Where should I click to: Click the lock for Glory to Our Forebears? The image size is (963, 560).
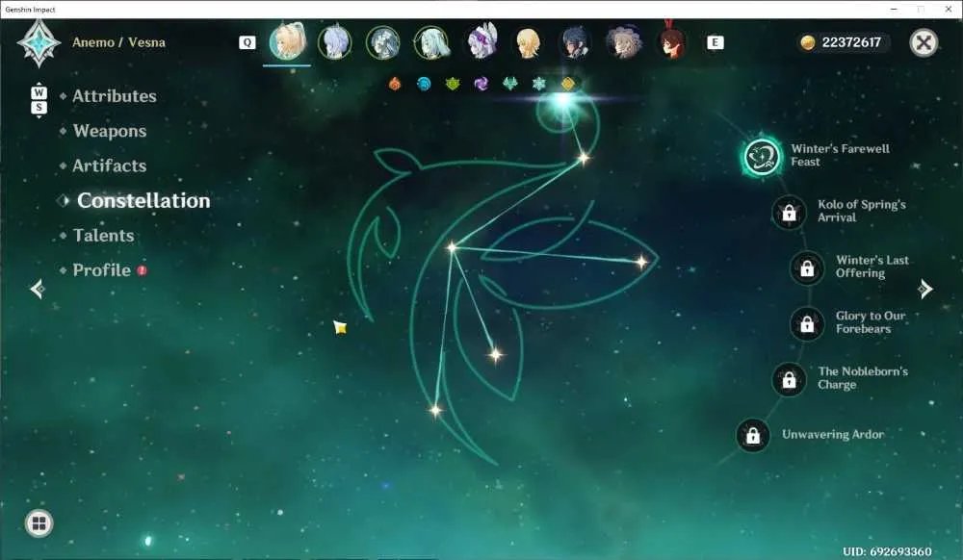807,323
